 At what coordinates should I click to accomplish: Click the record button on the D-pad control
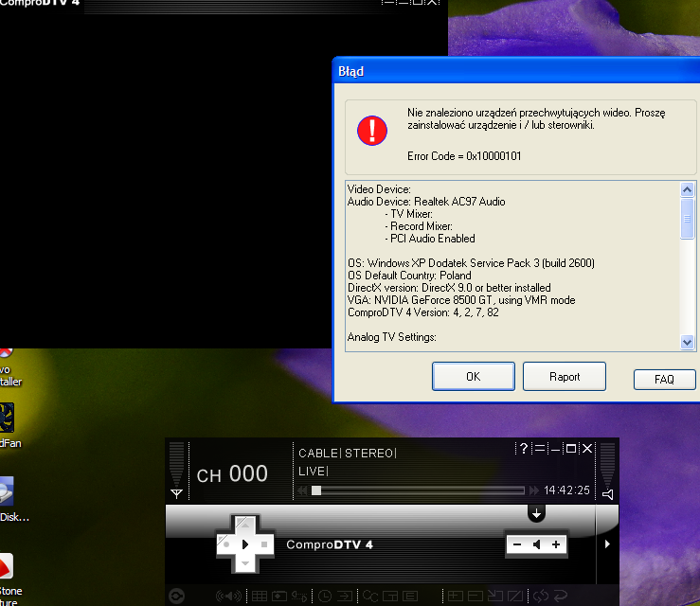click(x=226, y=544)
